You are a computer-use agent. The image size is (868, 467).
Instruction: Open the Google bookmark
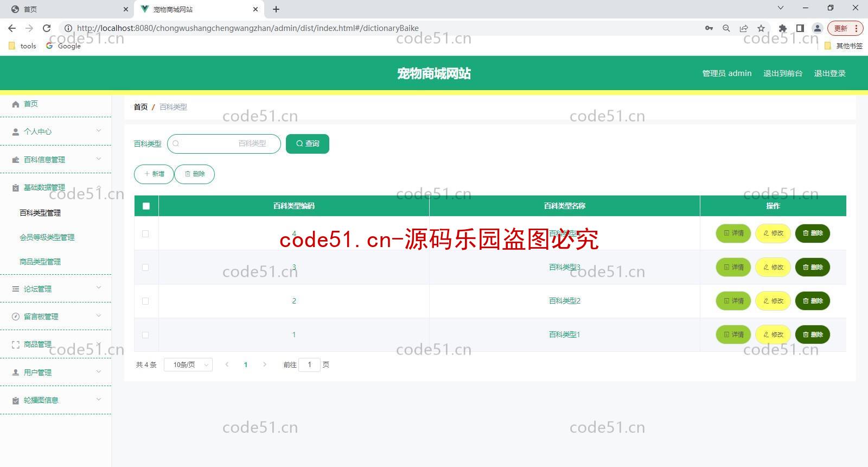(x=63, y=46)
